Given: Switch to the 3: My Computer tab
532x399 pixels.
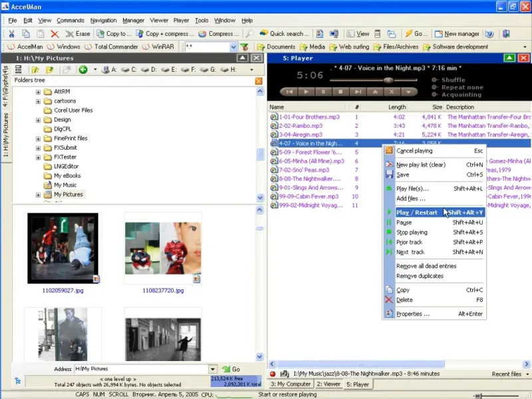Looking at the screenshot, I should coord(290,384).
